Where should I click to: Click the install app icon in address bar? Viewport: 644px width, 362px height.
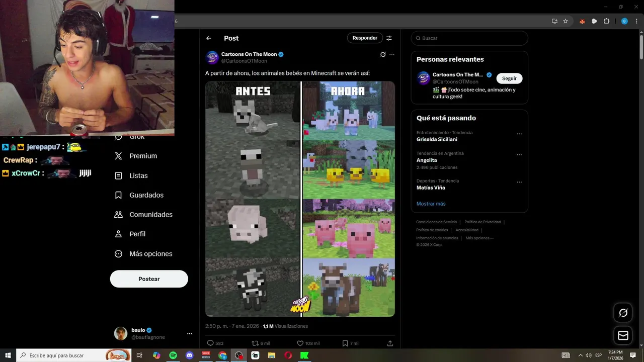[554, 21]
